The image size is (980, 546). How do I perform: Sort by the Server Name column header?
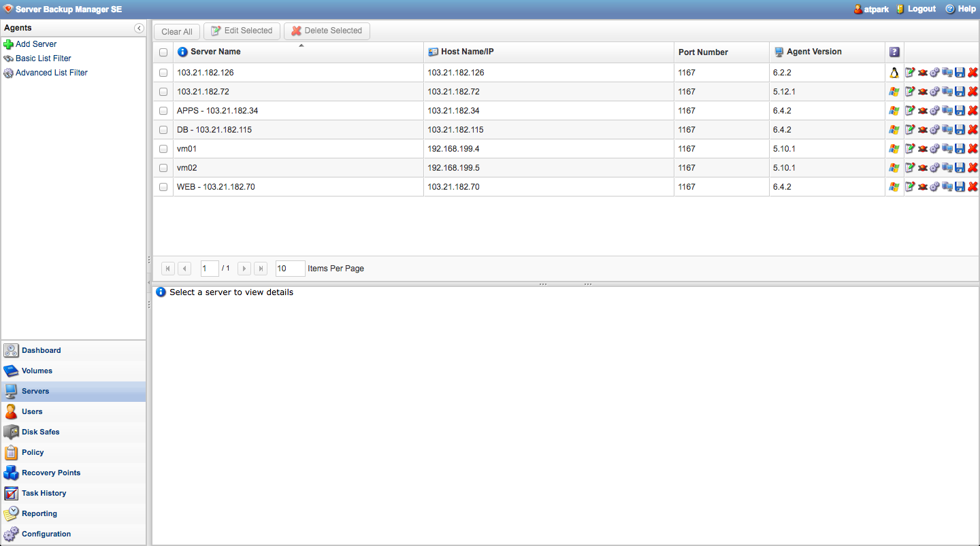click(215, 52)
